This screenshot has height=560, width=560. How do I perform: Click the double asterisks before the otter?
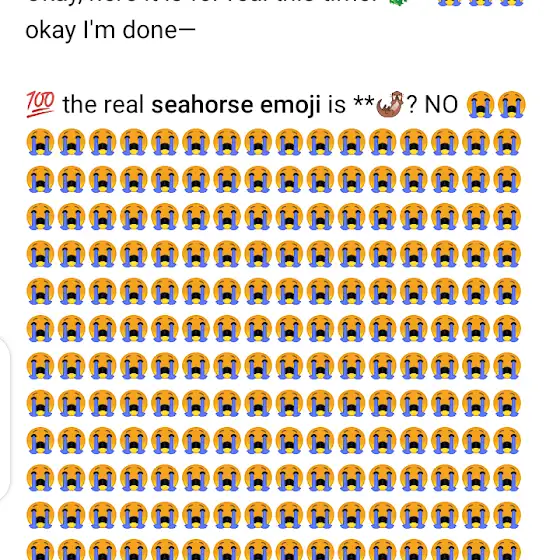[x=364, y=101]
